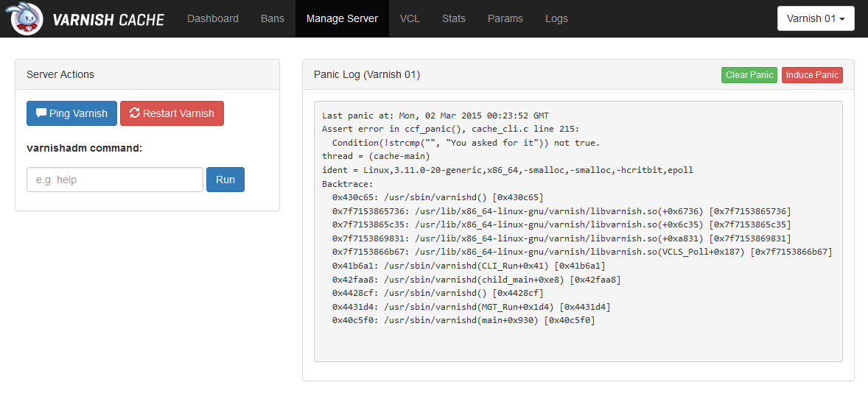Go to the Params tab
The width and height of the screenshot is (868, 407).
(x=505, y=18)
